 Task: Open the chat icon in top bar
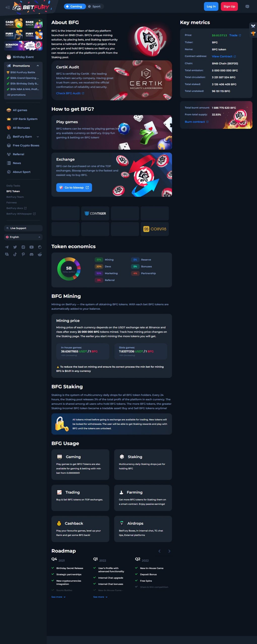(247, 7)
